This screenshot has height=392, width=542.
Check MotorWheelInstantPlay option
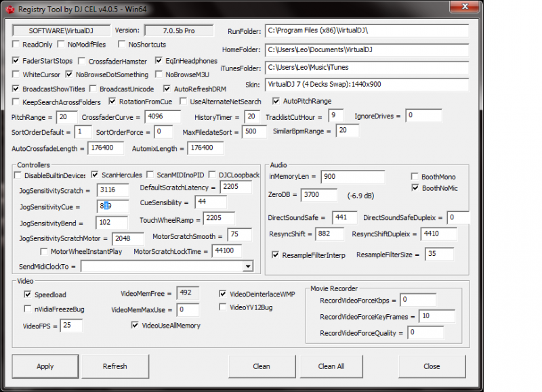pyautogui.click(x=44, y=251)
